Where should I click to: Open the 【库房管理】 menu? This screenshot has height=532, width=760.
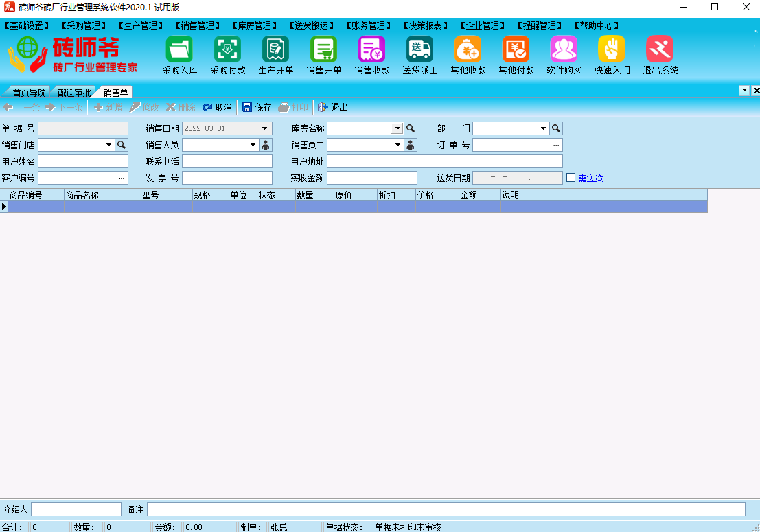click(255, 25)
